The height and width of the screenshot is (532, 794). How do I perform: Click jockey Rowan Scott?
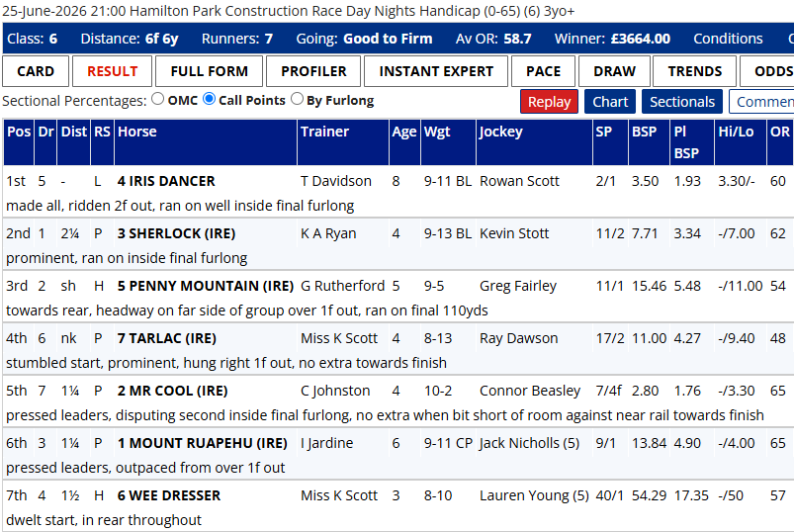tap(519, 181)
